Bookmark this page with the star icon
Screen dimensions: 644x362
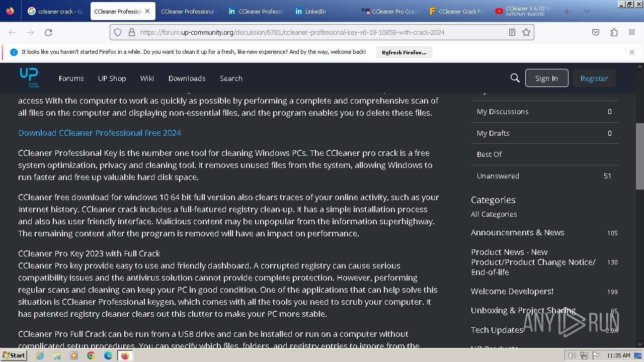point(526,32)
